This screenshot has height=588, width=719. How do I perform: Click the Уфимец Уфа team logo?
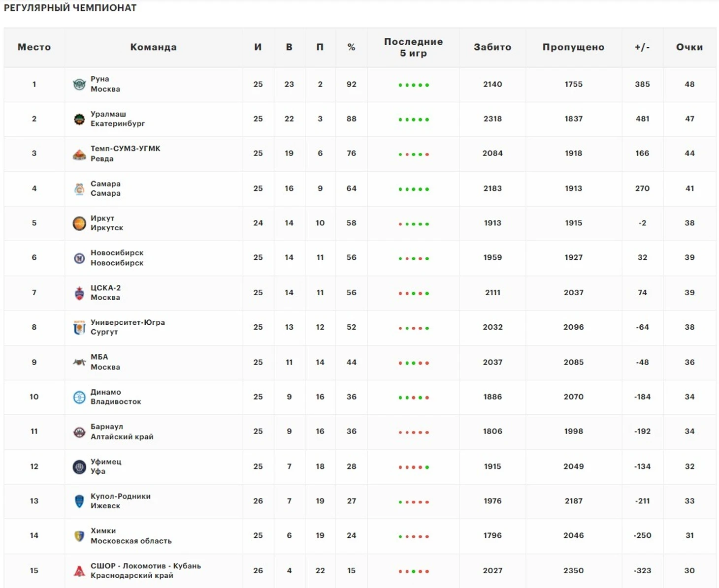click(79, 466)
